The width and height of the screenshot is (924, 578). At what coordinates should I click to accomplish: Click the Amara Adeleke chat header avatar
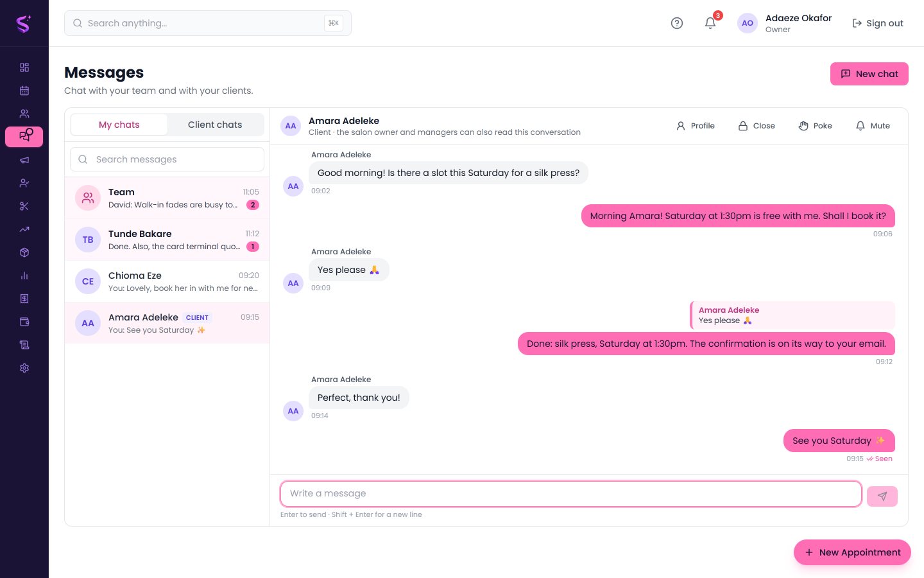tap(291, 126)
